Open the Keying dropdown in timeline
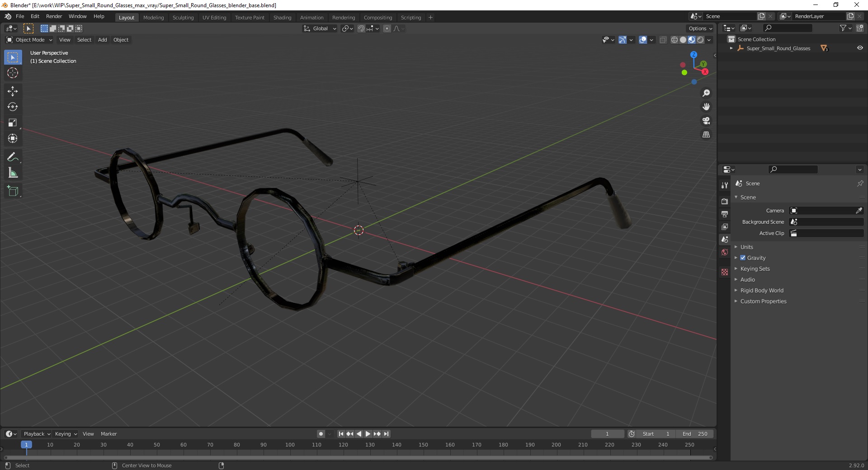 pos(66,434)
